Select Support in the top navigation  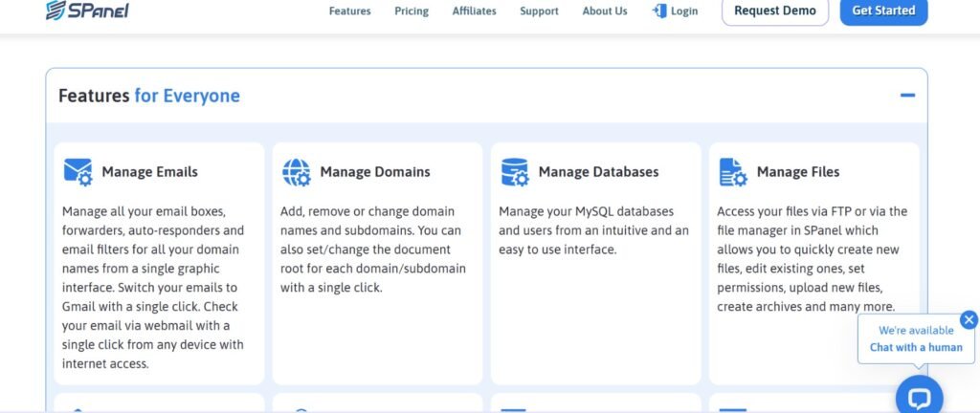pyautogui.click(x=539, y=11)
